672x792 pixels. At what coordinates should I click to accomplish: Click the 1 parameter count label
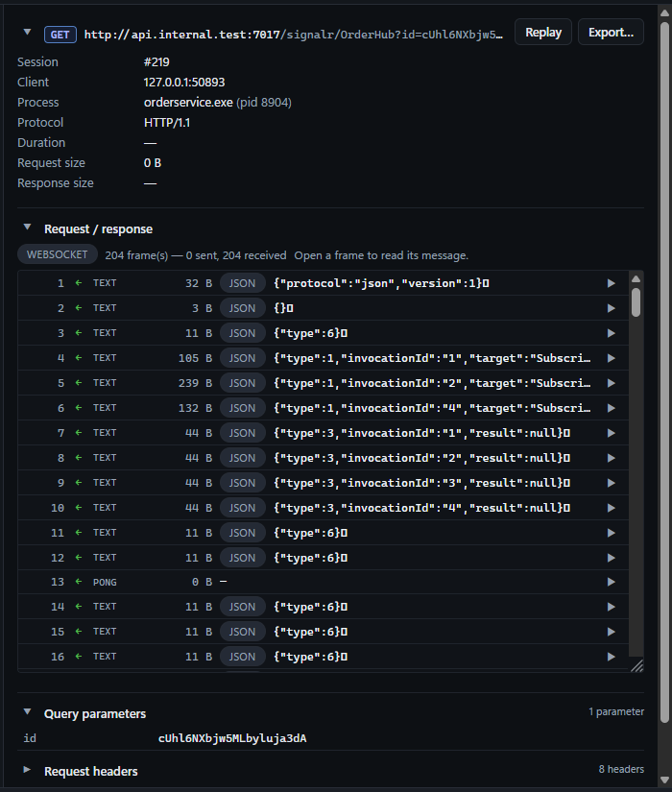pos(616,711)
